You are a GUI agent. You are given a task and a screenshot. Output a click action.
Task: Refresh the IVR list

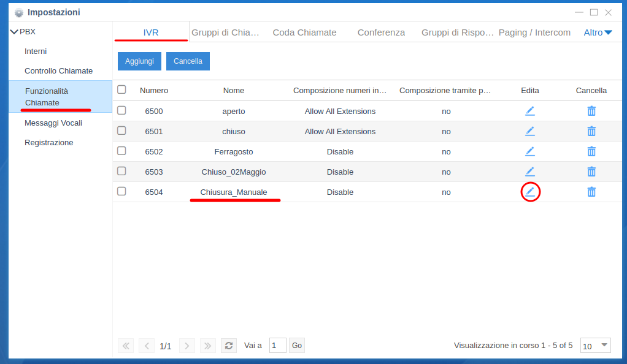point(229,346)
